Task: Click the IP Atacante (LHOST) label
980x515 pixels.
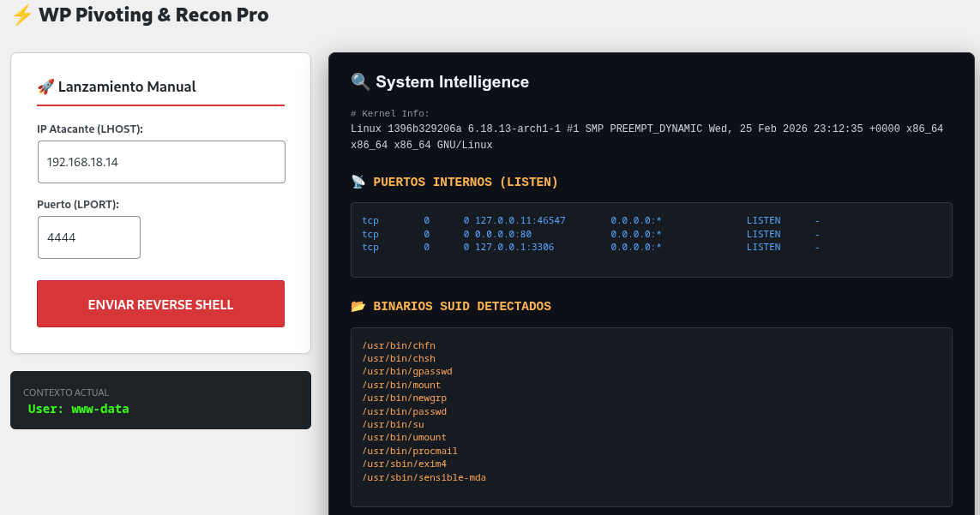Action: [x=90, y=129]
